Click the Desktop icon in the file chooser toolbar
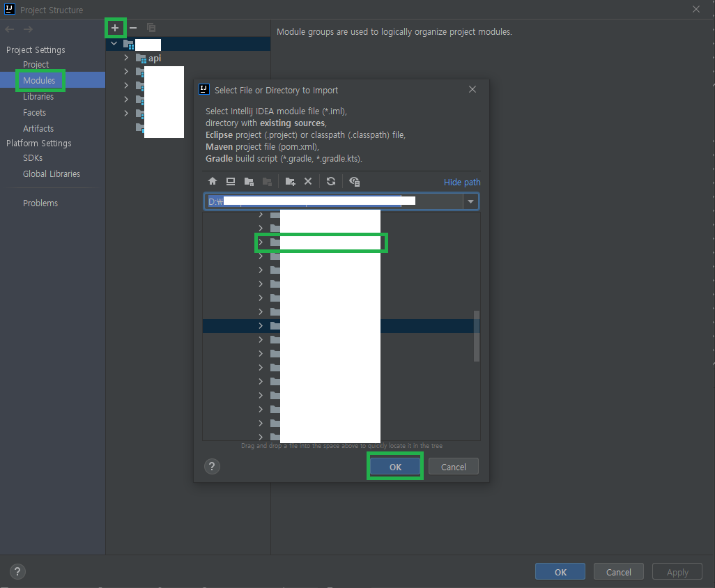 click(x=231, y=181)
